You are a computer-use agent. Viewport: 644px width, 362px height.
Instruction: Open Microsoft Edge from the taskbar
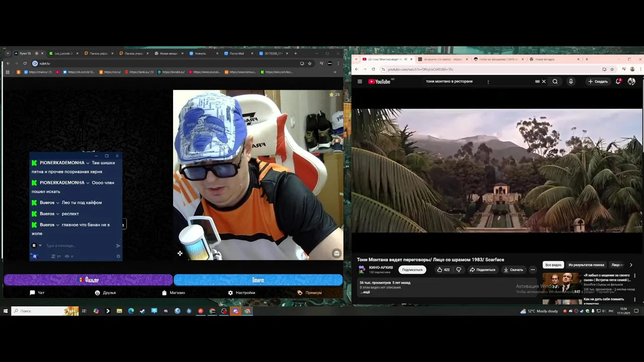[x=131, y=311]
